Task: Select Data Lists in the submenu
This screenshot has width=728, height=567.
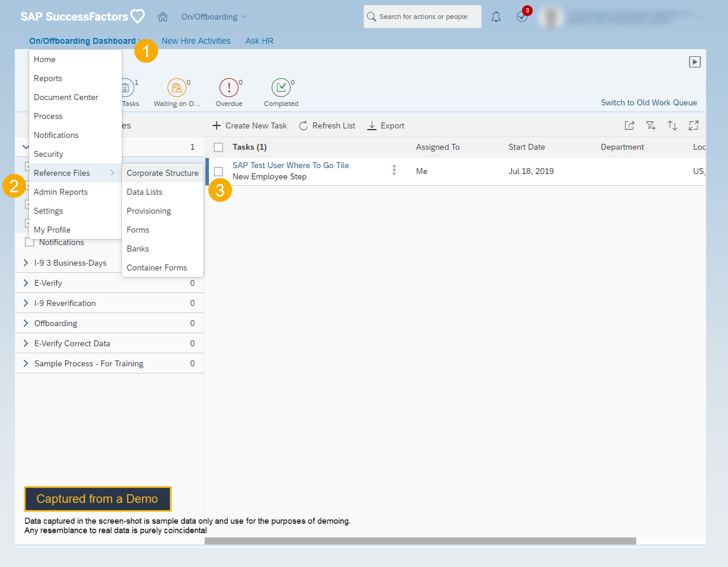Action: (x=163, y=192)
